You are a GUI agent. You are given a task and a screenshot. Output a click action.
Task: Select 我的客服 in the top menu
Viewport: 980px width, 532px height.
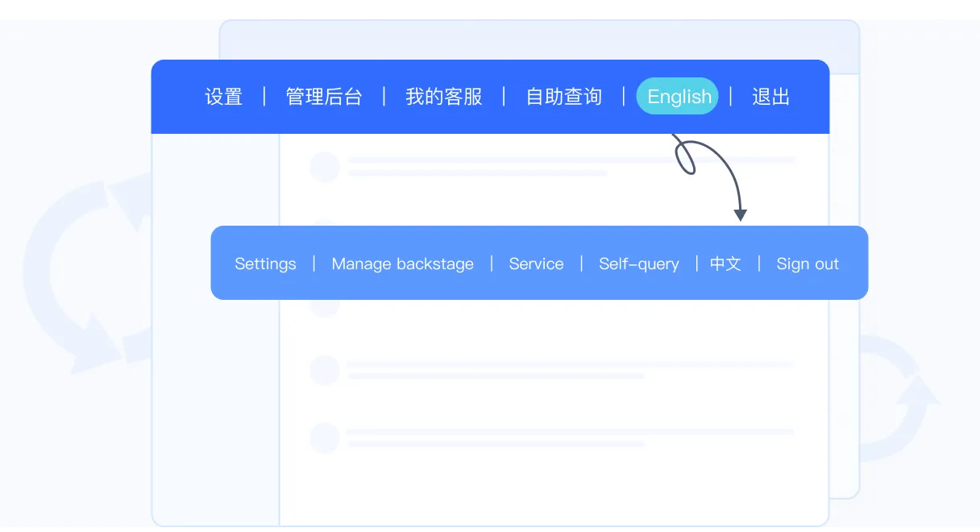click(444, 97)
